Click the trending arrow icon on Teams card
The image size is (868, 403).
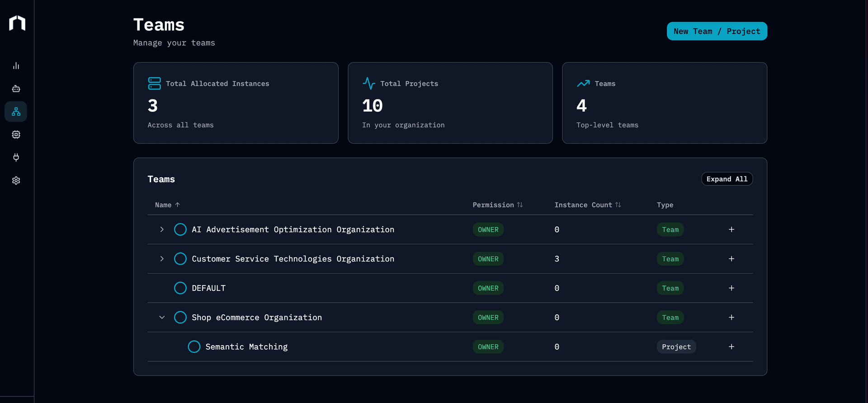click(x=583, y=83)
